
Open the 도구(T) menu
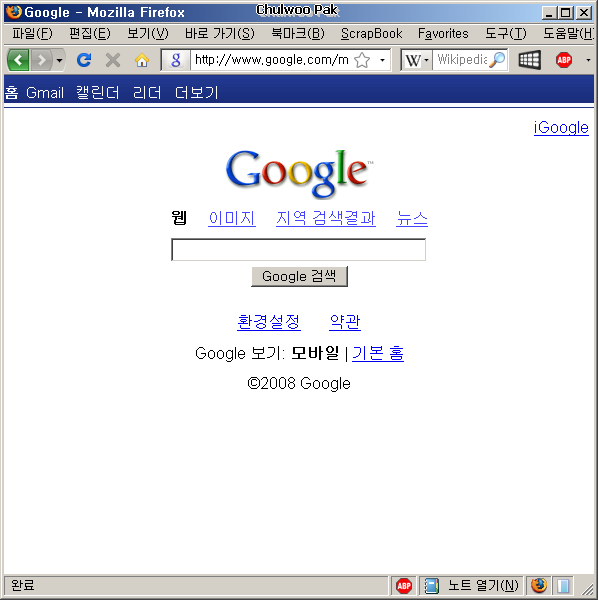(x=506, y=34)
